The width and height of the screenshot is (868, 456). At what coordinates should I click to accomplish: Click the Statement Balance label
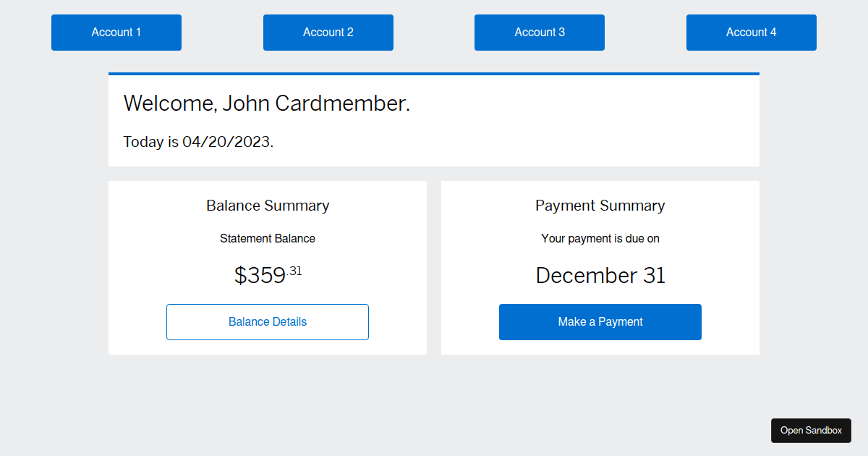pos(268,239)
